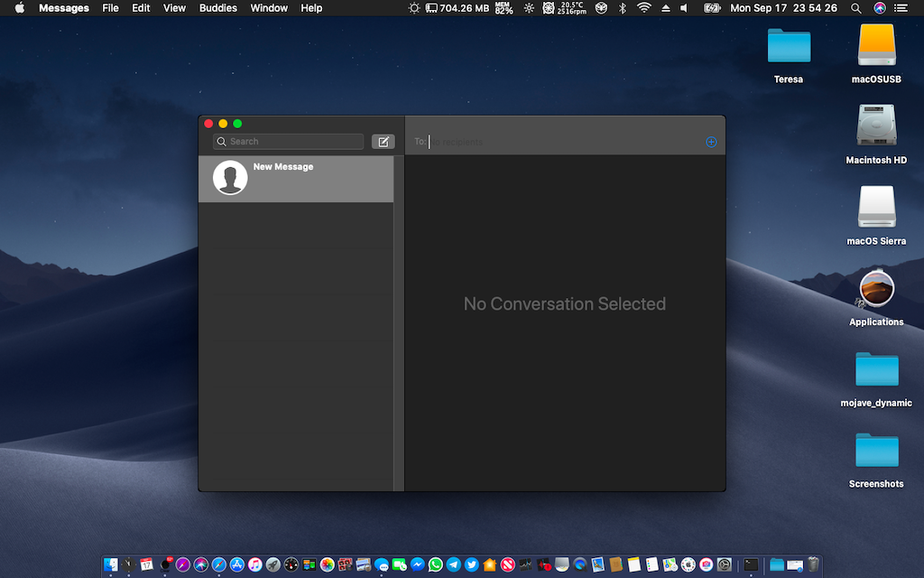Viewport: 924px width, 578px height.
Task: Open the News app in the dock
Action: coord(508,564)
